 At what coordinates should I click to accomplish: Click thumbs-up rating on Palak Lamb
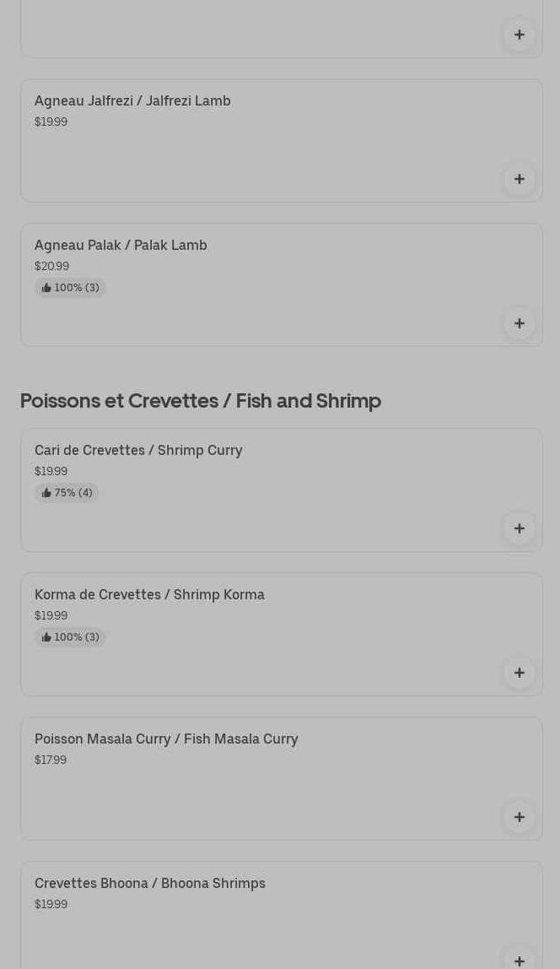point(71,288)
